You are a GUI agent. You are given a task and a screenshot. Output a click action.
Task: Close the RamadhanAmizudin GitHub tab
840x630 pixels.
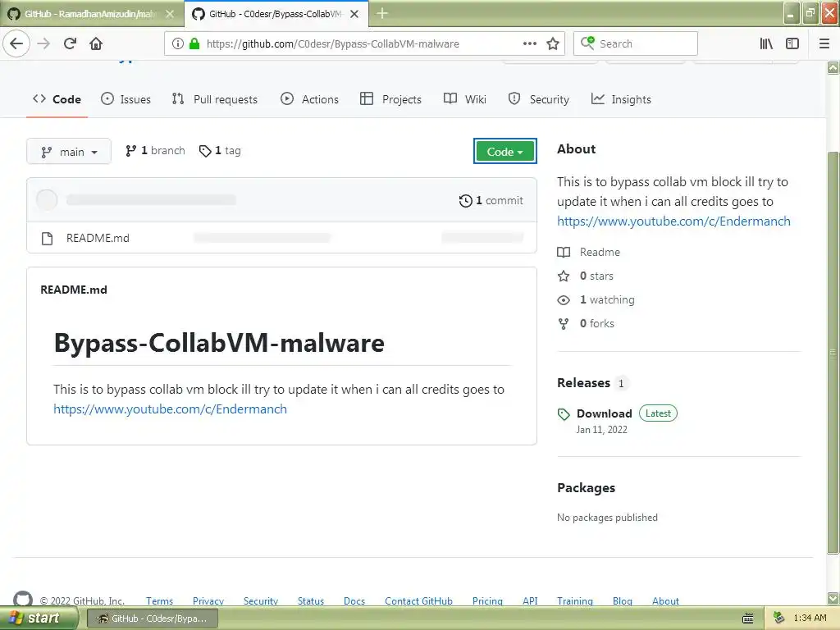pyautogui.click(x=170, y=14)
